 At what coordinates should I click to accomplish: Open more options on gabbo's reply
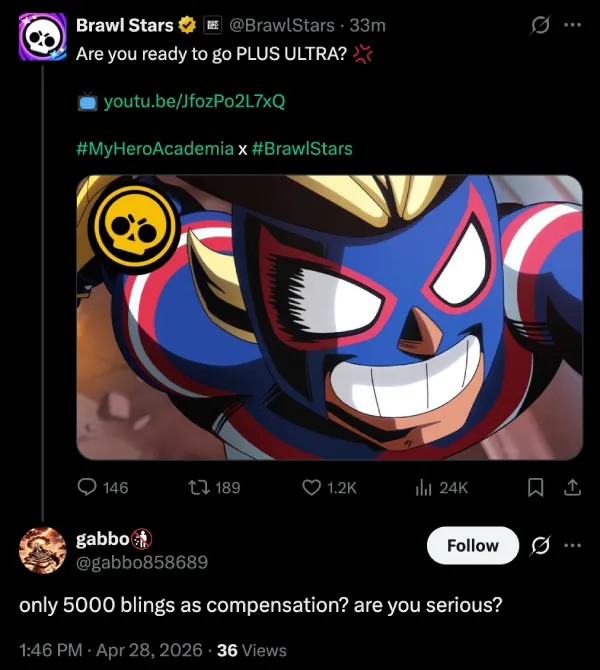[572, 545]
